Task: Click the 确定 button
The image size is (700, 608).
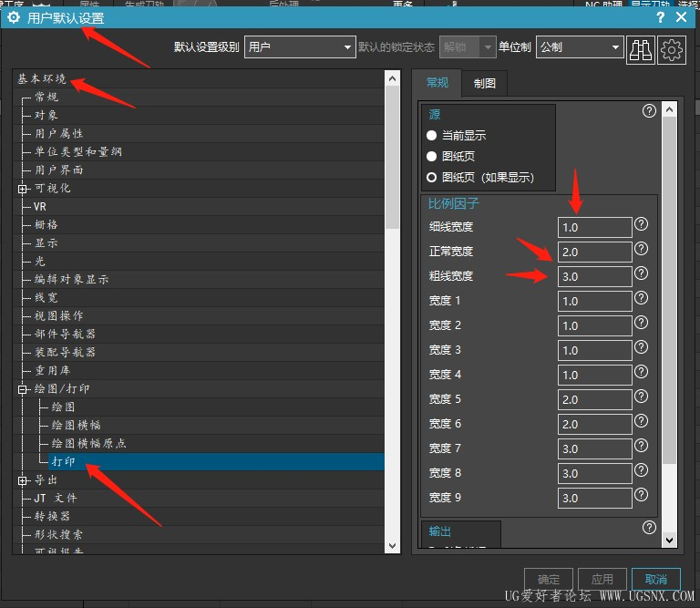Action: 548,580
